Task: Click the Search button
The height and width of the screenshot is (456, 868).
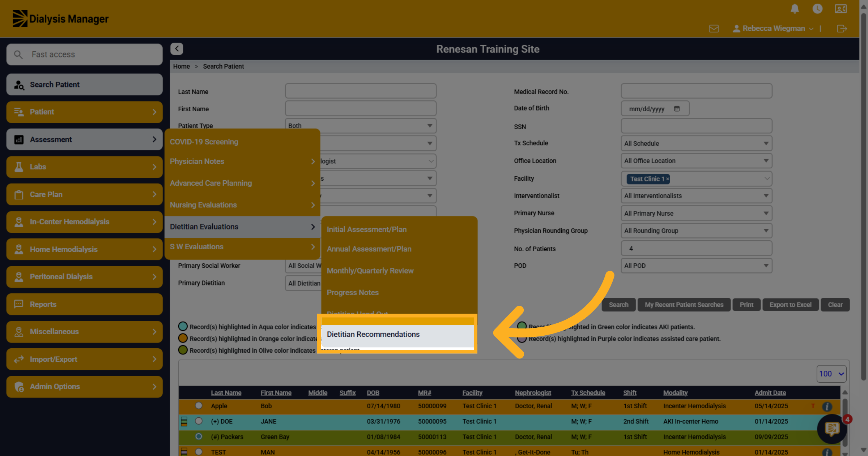Action: [x=618, y=305]
